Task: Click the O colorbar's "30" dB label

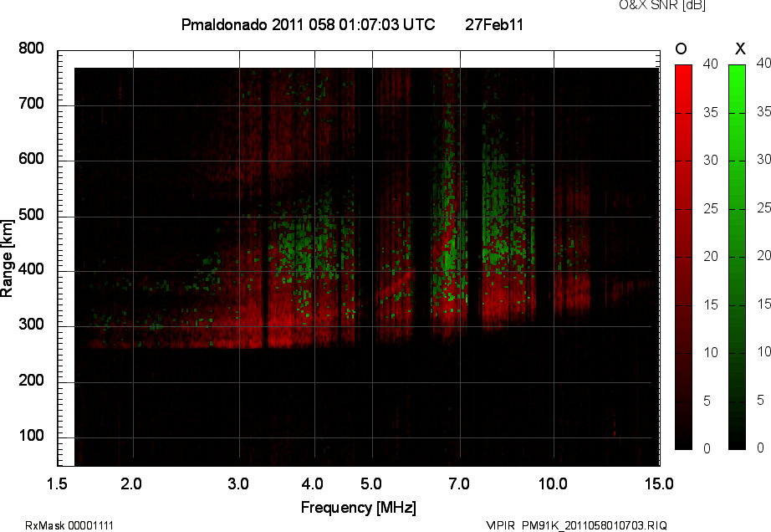Action: click(x=711, y=161)
